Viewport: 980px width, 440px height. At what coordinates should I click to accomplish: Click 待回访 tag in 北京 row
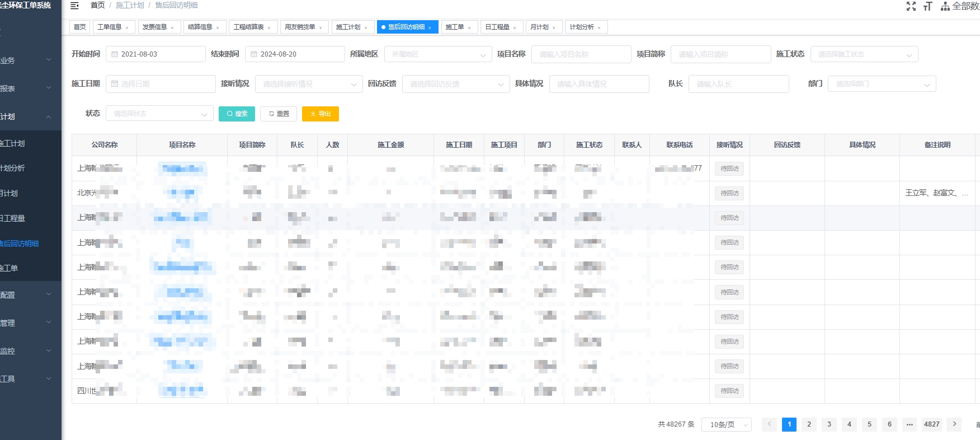(729, 193)
